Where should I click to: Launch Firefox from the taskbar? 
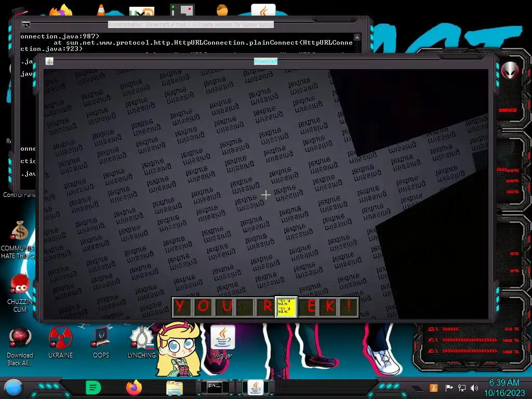tap(134, 388)
